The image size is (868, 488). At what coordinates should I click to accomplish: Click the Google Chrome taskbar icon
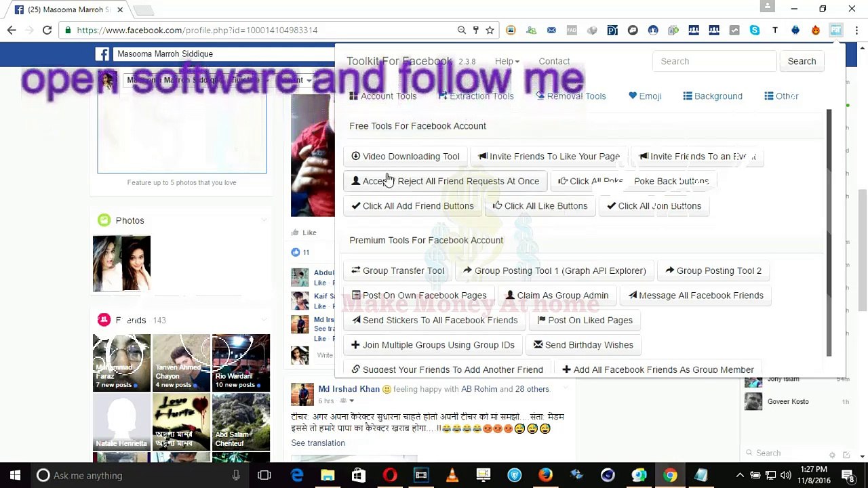coord(670,475)
